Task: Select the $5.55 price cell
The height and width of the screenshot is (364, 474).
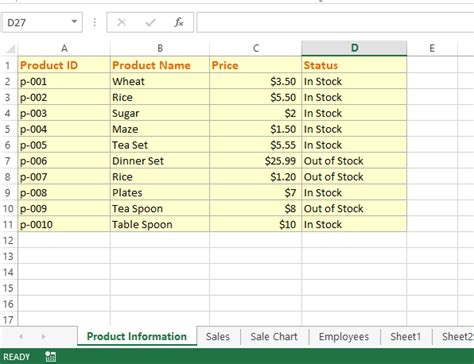Action: coord(256,145)
